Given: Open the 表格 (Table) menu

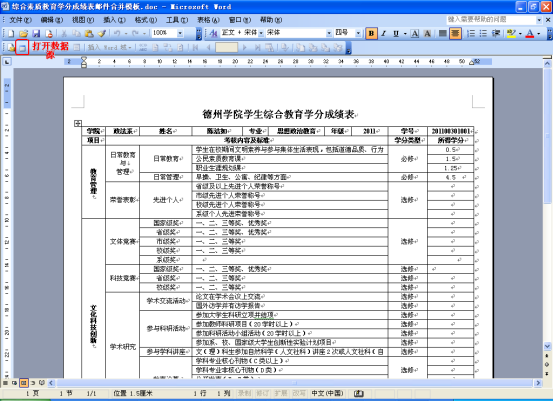Looking at the screenshot, I should click(x=208, y=20).
